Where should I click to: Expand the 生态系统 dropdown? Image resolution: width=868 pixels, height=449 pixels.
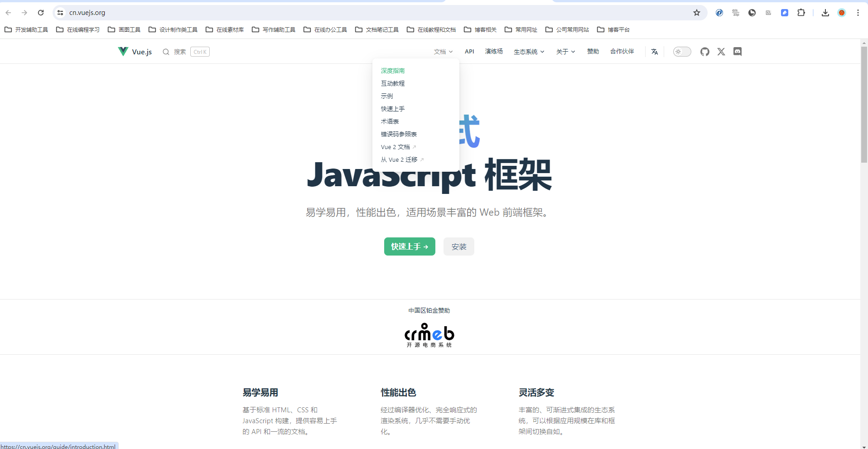(529, 52)
